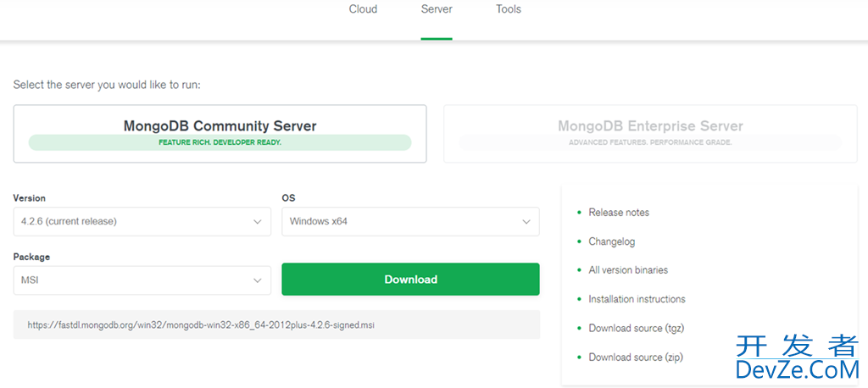Select the Server tab

[437, 9]
